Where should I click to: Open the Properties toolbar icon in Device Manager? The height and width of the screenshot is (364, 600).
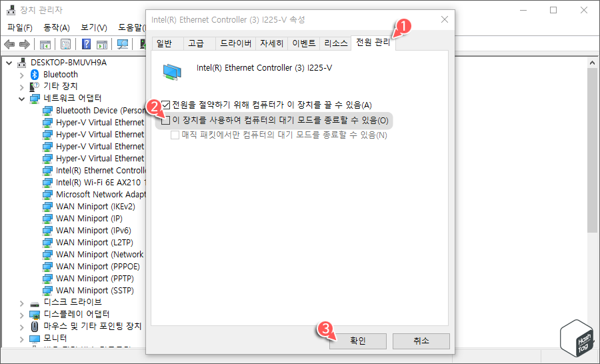point(65,45)
